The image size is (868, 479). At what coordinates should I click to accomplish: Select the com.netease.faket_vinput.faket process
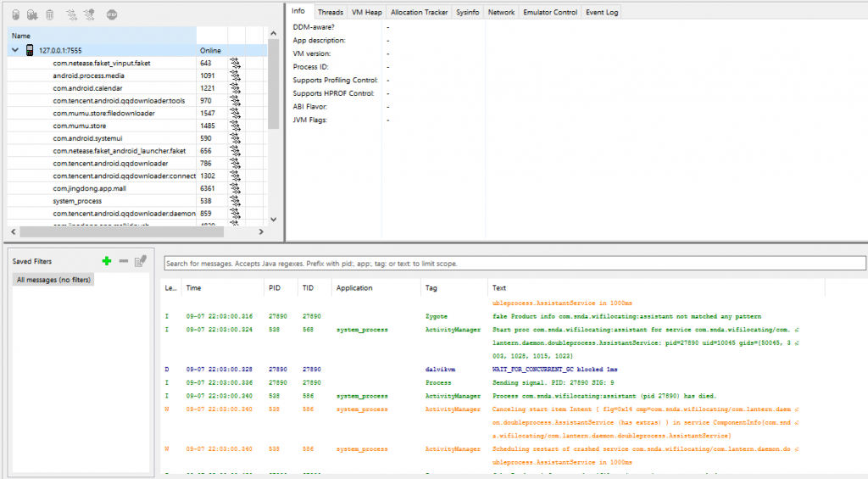[102, 63]
